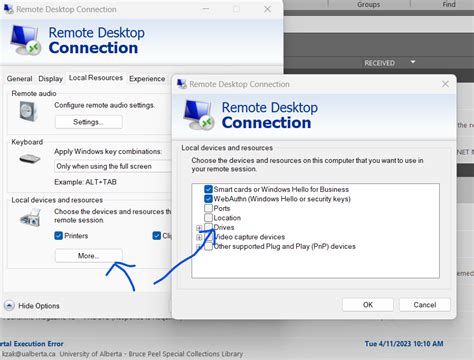Click the Configure remote audio settings text
This screenshot has width=474, height=360.
pyautogui.click(x=104, y=105)
